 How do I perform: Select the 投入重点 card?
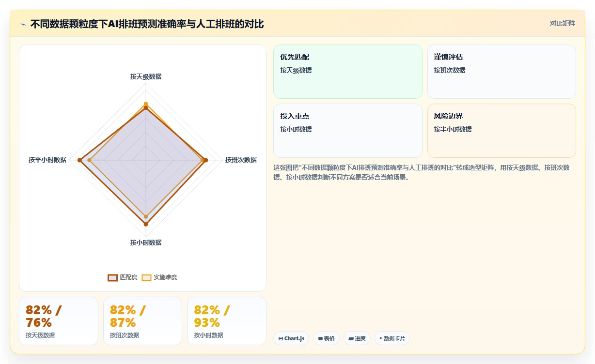coord(348,131)
